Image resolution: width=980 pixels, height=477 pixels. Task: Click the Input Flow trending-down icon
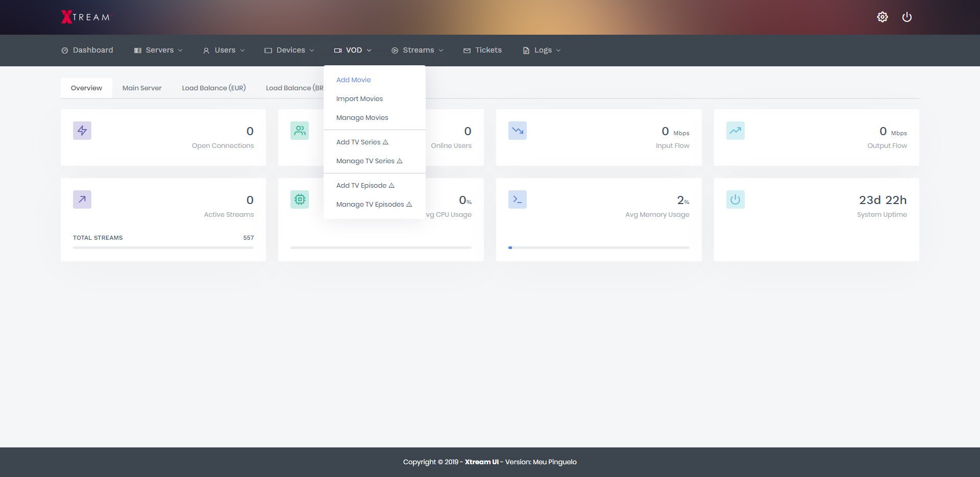518,131
